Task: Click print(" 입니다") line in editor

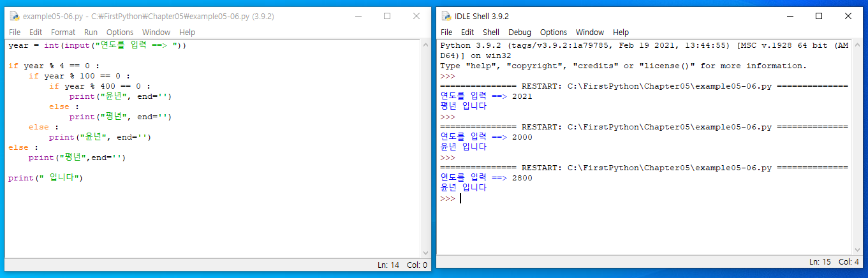Action: [x=45, y=178]
